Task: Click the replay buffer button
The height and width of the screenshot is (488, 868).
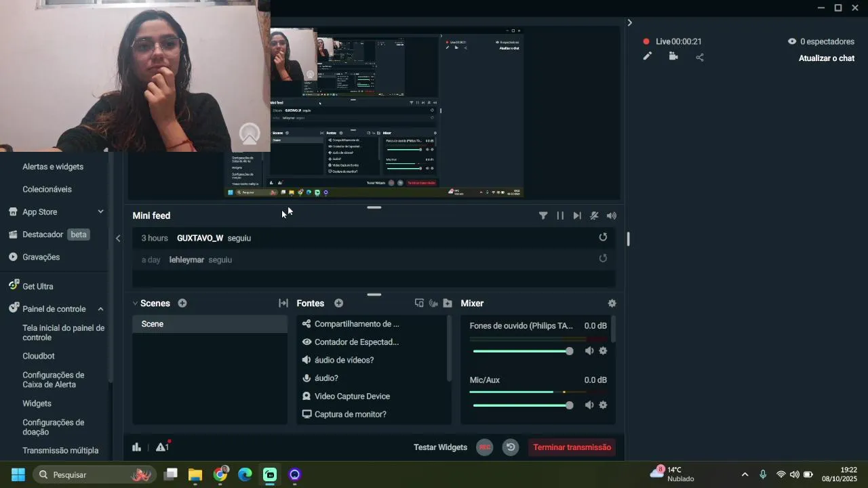Action: tap(511, 447)
